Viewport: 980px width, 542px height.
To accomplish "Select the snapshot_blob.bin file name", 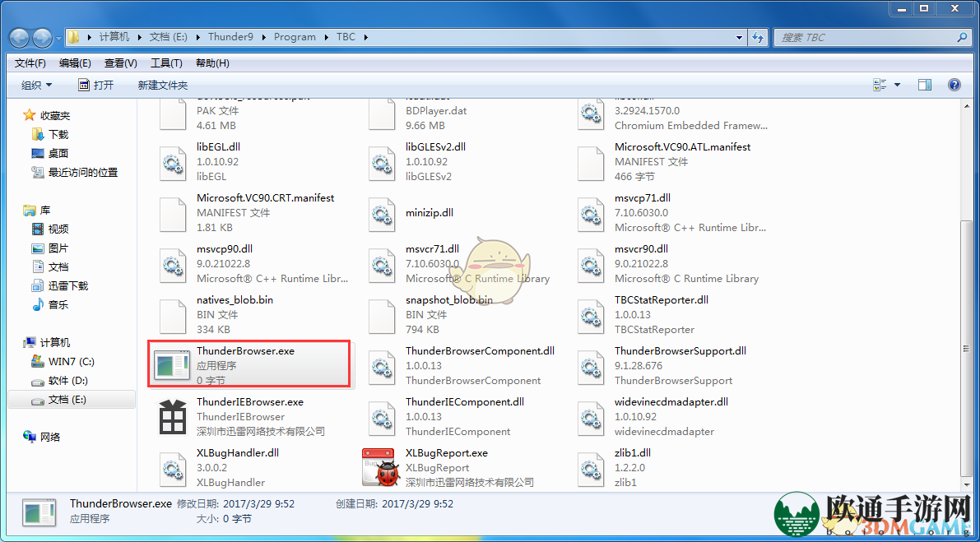I will coord(448,300).
